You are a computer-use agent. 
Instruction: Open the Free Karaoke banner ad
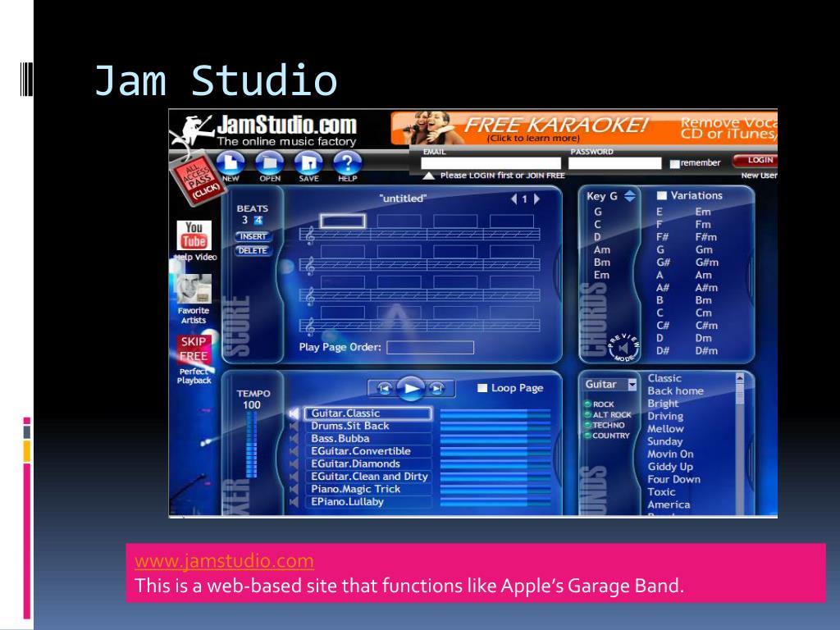(584, 129)
